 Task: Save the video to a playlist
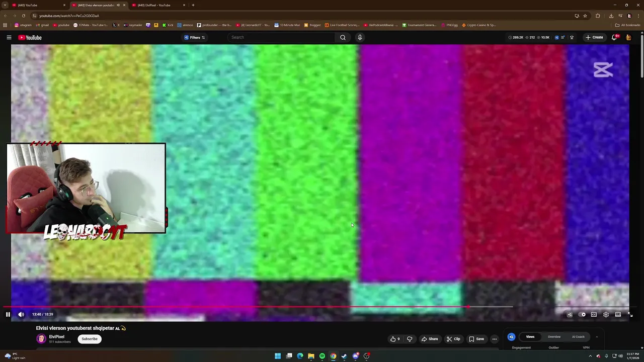coord(477,339)
